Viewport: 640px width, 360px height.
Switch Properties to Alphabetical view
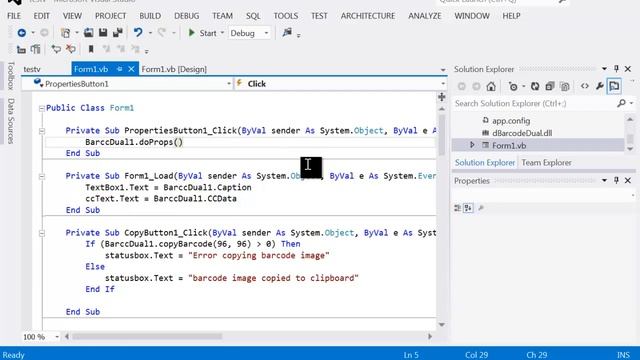[x=468, y=208]
